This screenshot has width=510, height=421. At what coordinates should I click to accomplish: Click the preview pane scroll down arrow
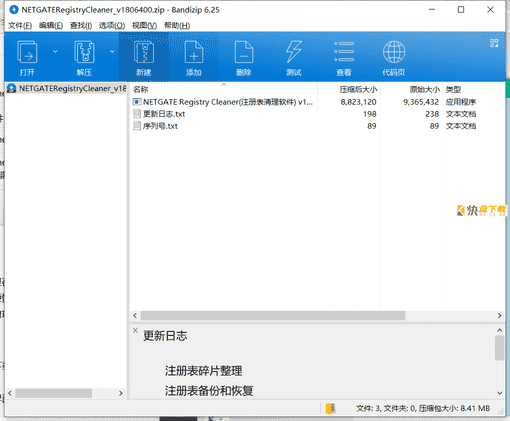(499, 393)
